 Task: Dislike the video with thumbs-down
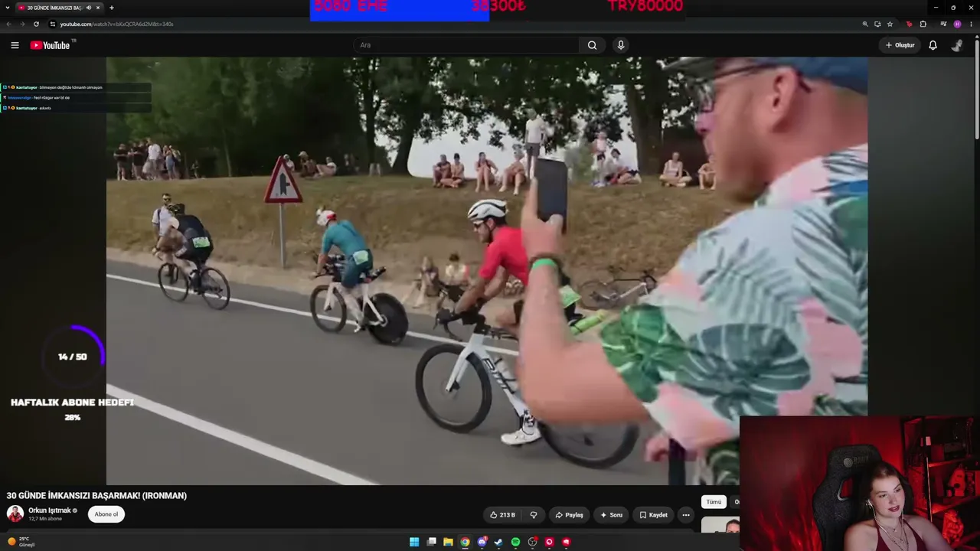[534, 515]
